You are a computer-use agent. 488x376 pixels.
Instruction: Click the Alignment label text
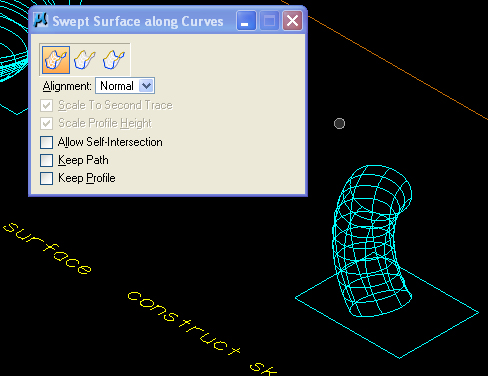67,86
